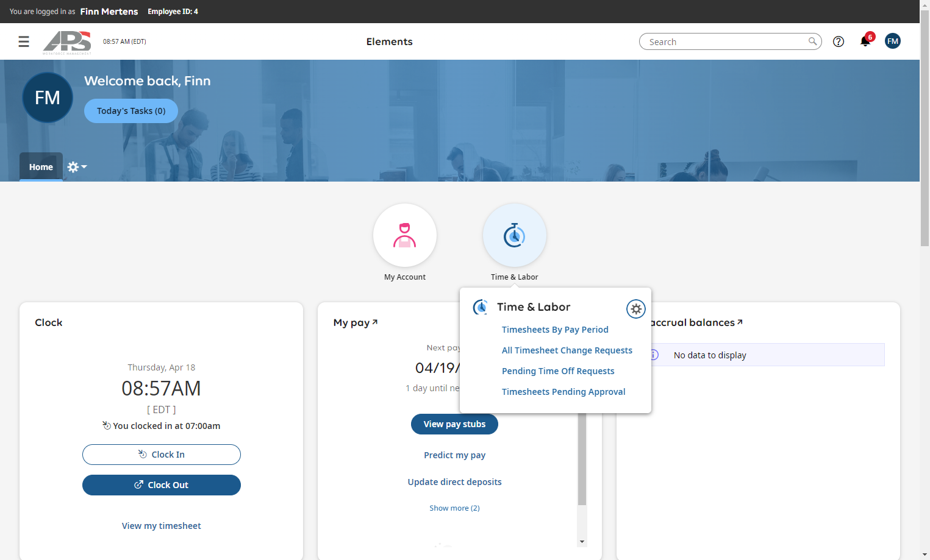
Task: Click the Clock In button
Action: pyautogui.click(x=162, y=455)
